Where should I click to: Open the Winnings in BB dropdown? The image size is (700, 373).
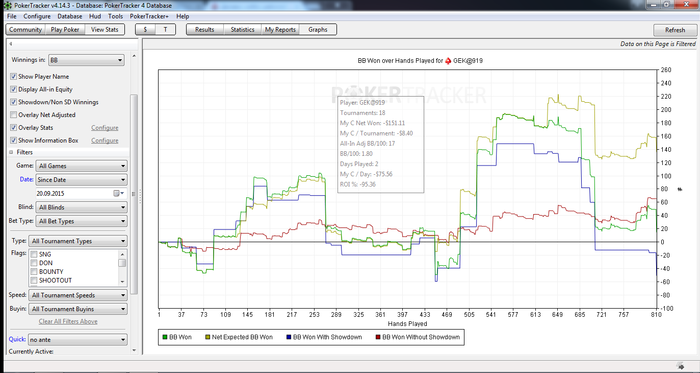click(86, 60)
